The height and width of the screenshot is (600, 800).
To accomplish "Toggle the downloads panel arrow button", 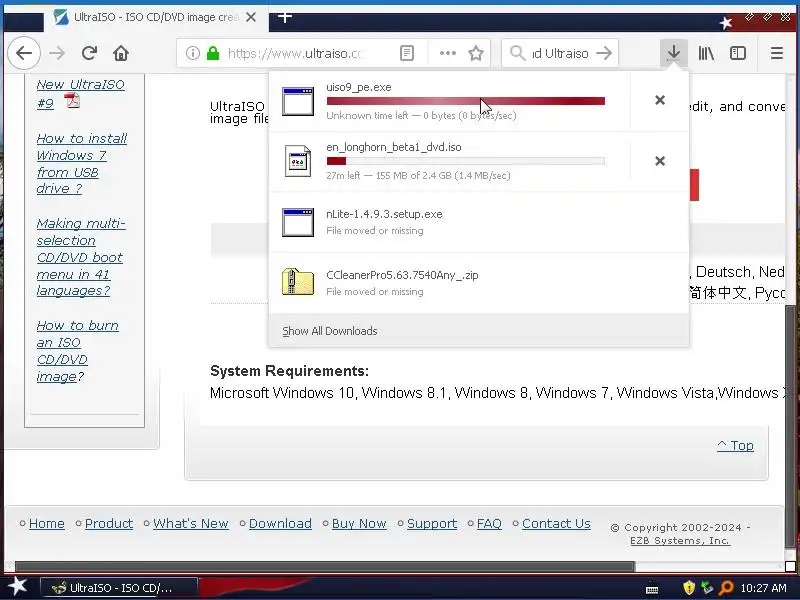I will [673, 53].
